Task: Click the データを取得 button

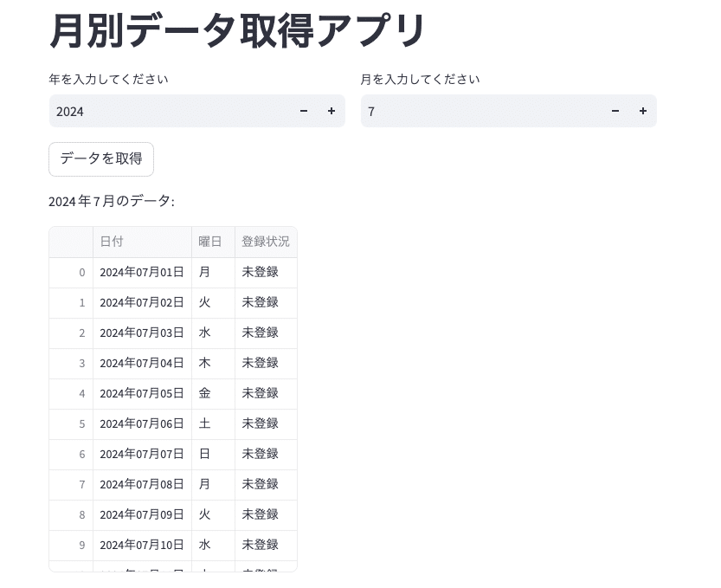Action: coord(101,158)
